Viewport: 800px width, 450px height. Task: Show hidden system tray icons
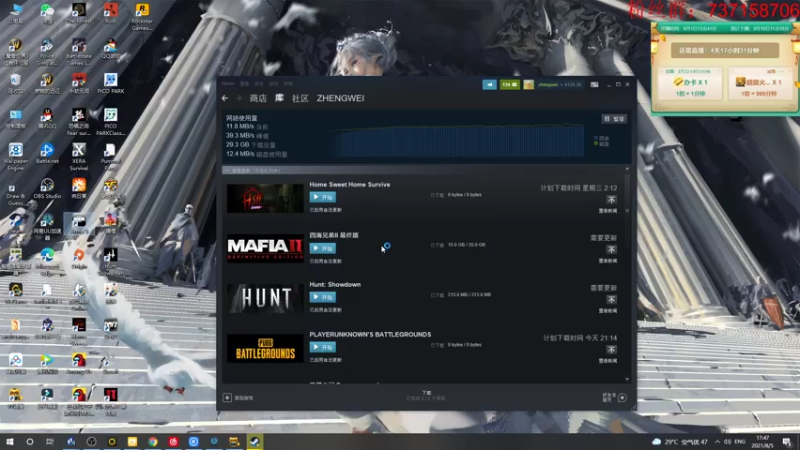point(717,442)
